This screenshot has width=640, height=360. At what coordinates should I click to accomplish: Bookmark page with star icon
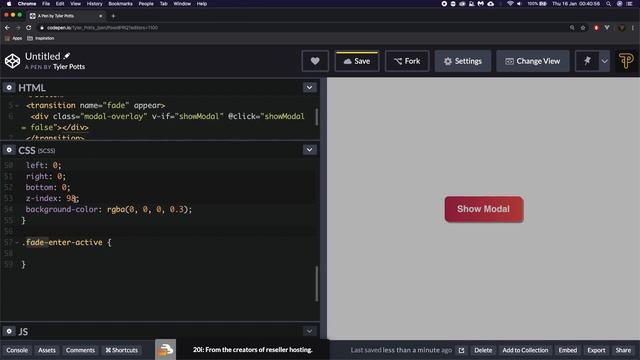(x=583, y=28)
